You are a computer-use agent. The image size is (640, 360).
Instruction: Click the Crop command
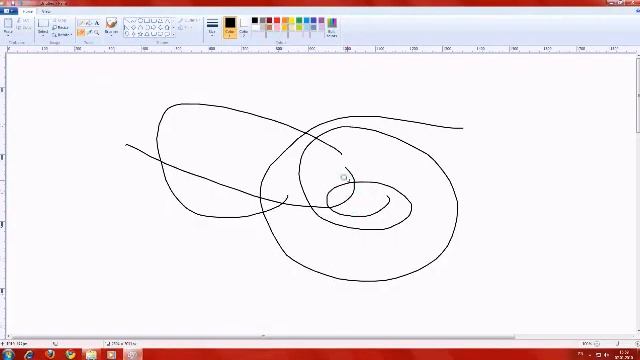tap(60, 20)
